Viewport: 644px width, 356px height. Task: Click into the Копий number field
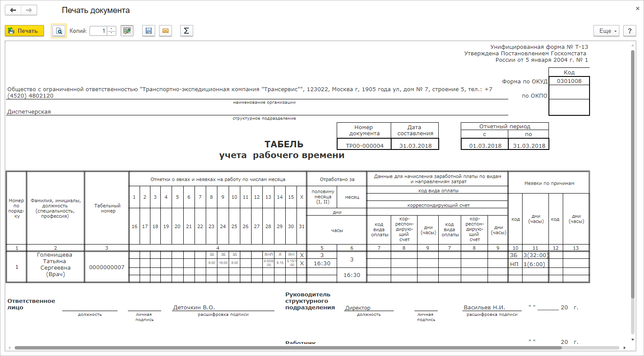[98, 31]
